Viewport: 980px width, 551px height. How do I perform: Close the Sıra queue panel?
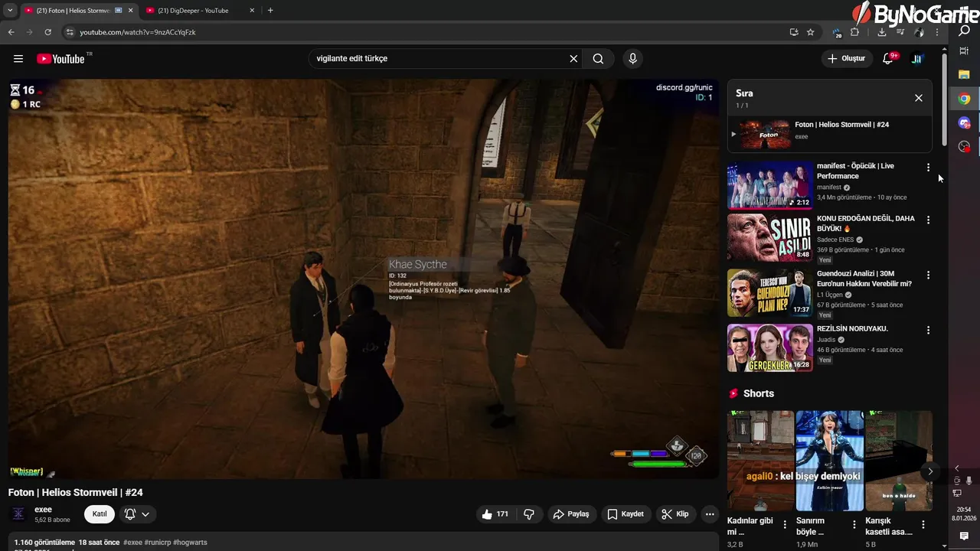919,98
